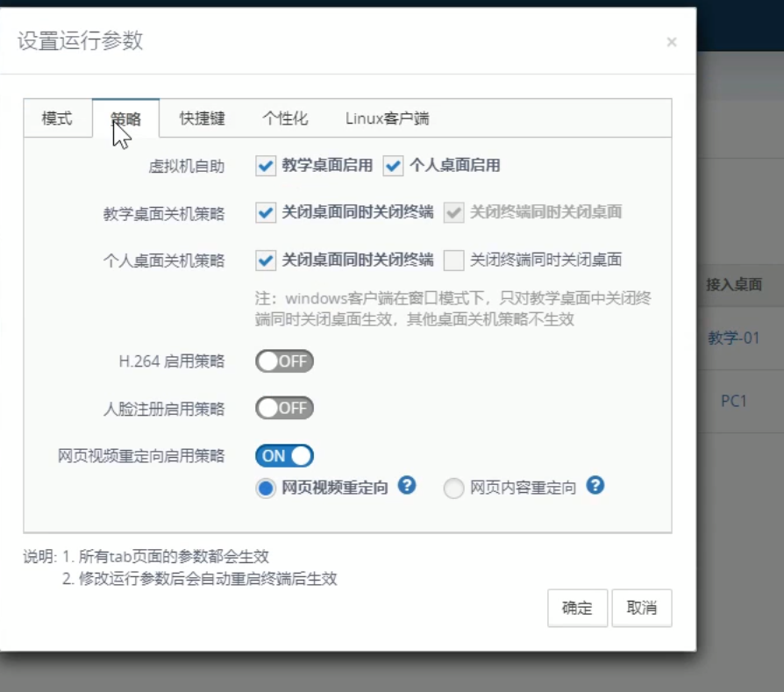Click the 确定 button
This screenshot has height=692, width=784.
pyautogui.click(x=577, y=608)
